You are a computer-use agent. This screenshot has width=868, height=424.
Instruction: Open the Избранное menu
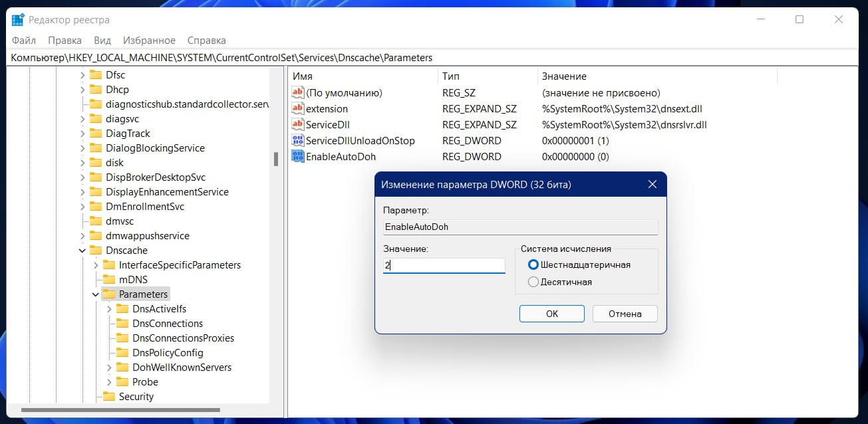click(x=150, y=40)
